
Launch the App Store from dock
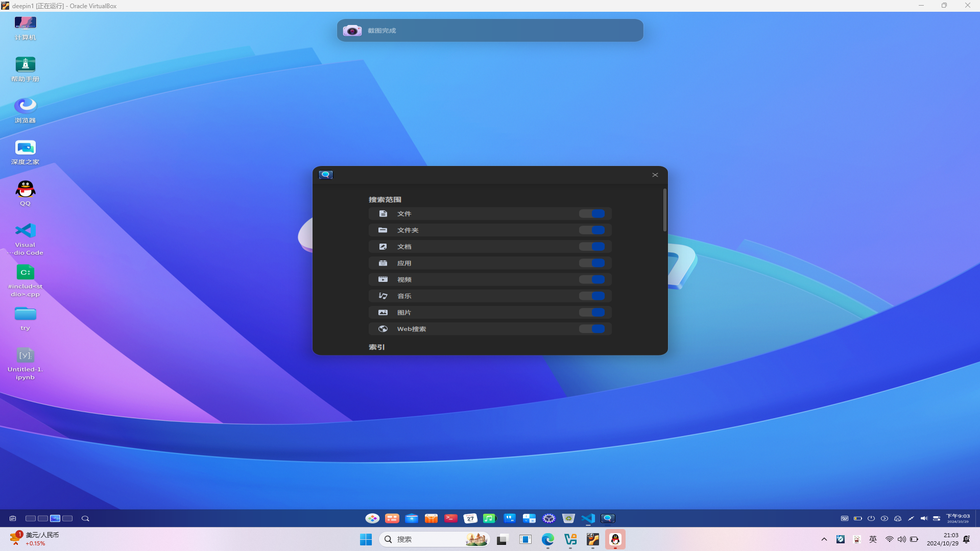tap(431, 518)
